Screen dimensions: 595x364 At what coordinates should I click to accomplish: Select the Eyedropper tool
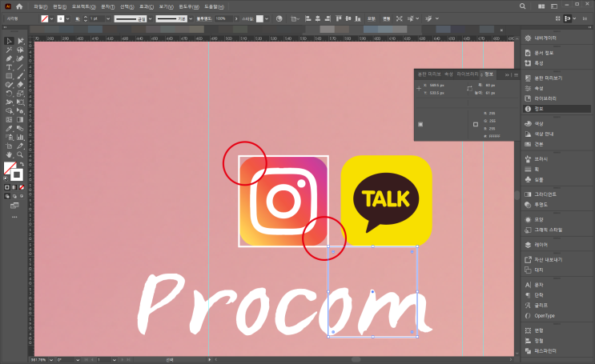tap(9, 128)
